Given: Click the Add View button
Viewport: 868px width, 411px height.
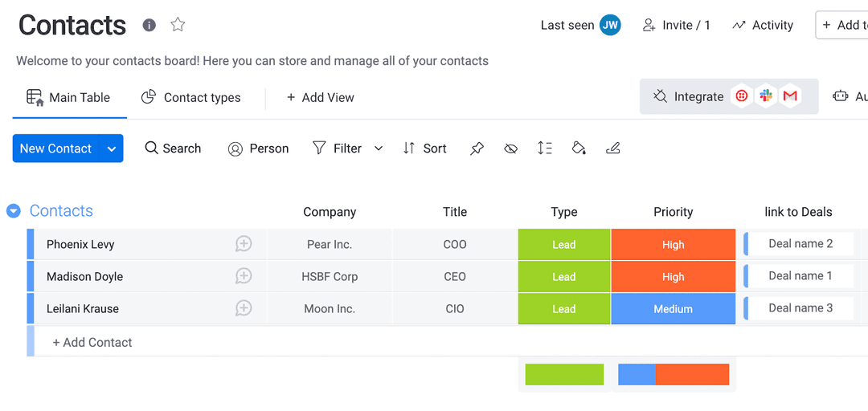Looking at the screenshot, I should pos(320,97).
